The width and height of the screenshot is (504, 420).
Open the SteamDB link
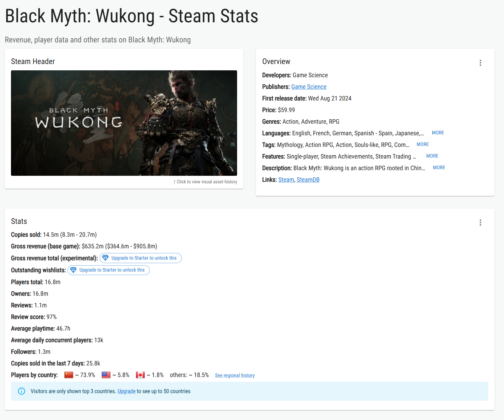(308, 180)
